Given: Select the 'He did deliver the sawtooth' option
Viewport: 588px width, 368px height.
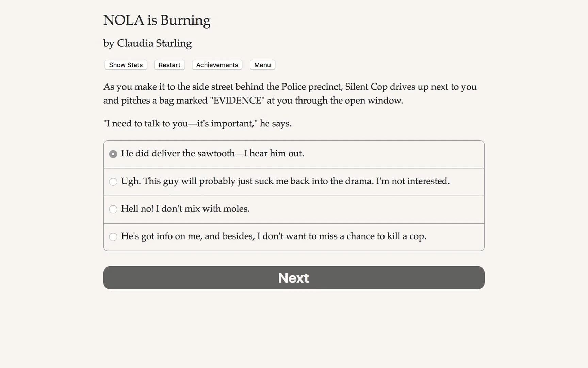Looking at the screenshot, I should 213,154.
